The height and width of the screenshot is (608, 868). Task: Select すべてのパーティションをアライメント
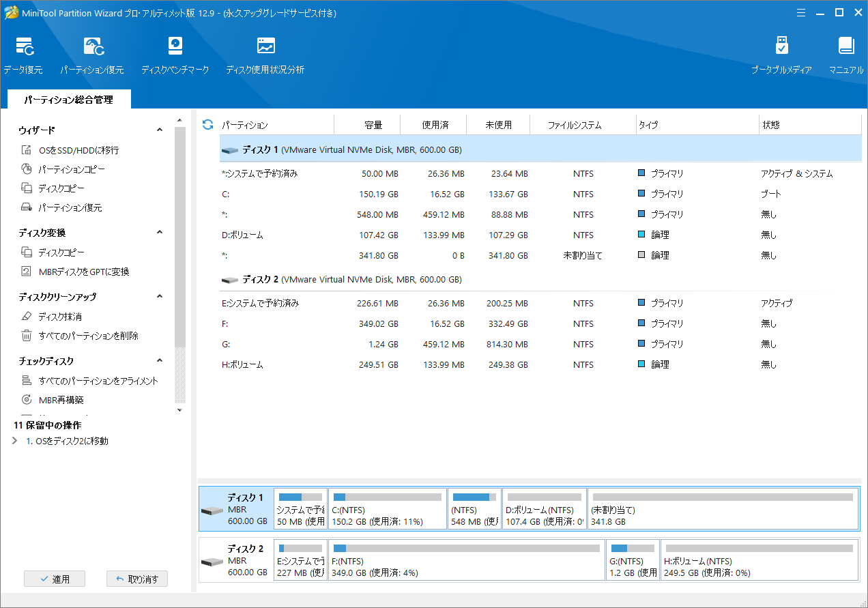coord(89,381)
